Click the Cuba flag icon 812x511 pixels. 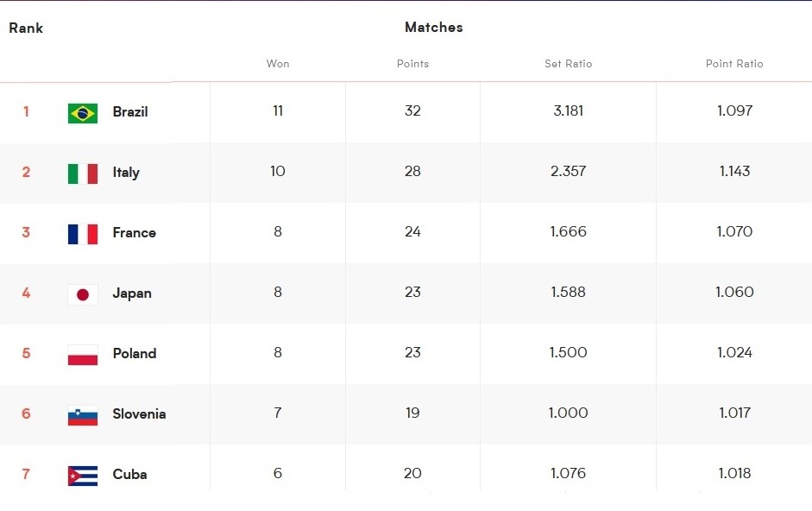tap(83, 476)
